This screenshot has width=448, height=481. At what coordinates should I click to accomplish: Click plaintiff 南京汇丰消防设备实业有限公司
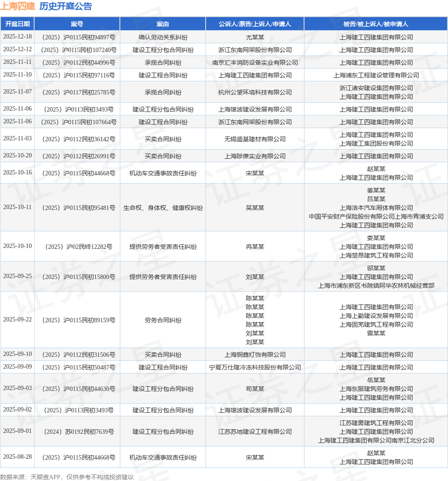coord(255,63)
